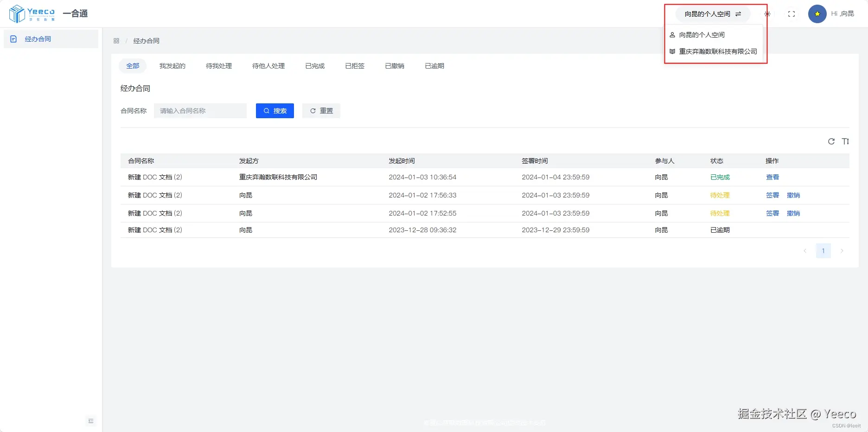The width and height of the screenshot is (868, 432).
Task: Switch to the 我发起的 tab
Action: coord(172,66)
